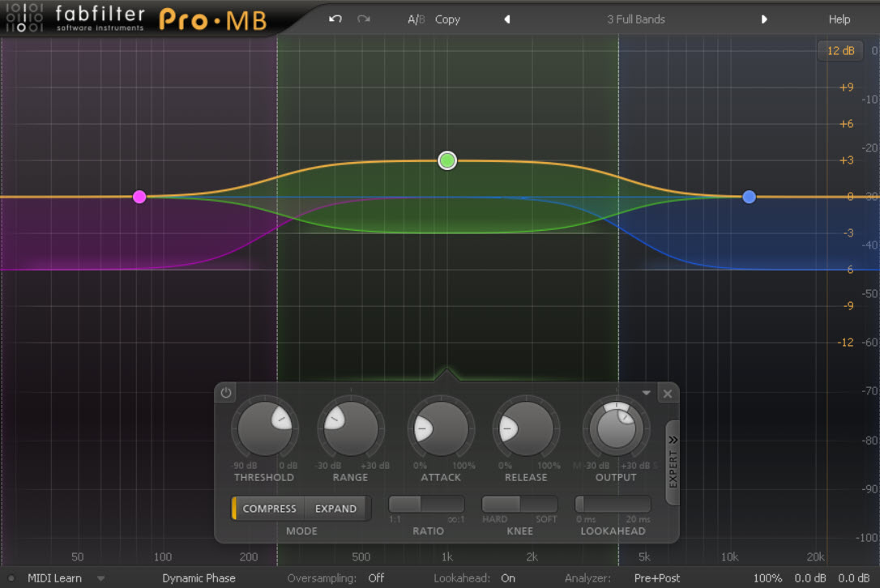880x588 pixels.
Task: Click the first 0.0 dB level value
Action: point(810,578)
